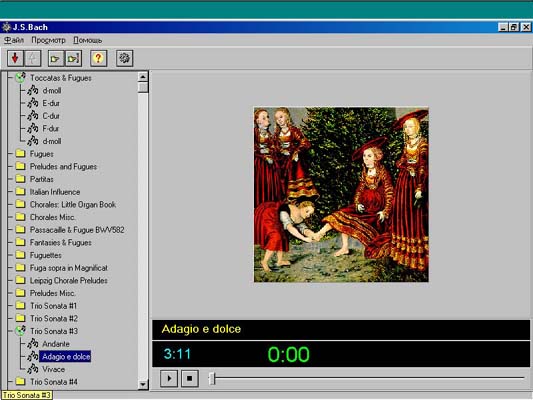533x400 pixels.
Task: Click the note icon beside F-dur
Action: [33, 128]
